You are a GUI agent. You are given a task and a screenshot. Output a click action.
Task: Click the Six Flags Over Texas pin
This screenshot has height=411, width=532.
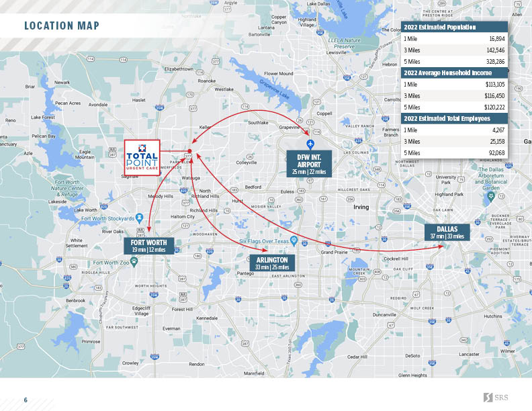pyautogui.click(x=294, y=240)
